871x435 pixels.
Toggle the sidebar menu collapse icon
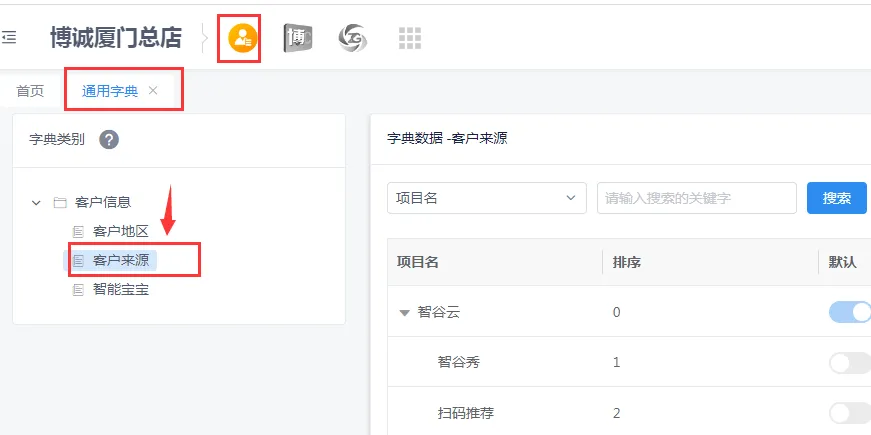pyautogui.click(x=9, y=38)
